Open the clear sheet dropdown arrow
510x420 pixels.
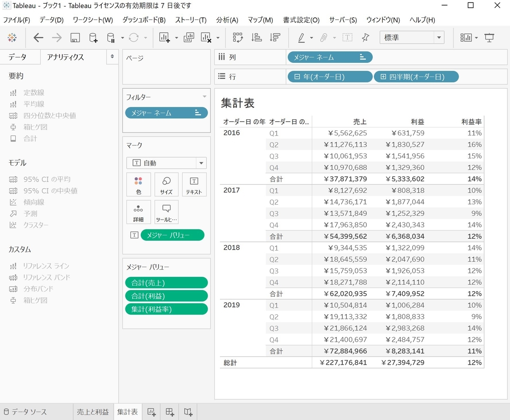pos(218,37)
